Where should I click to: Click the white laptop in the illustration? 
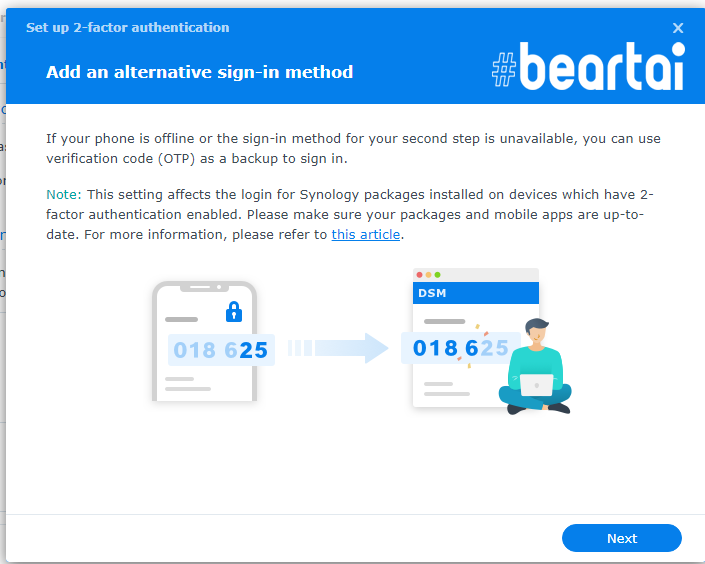click(x=536, y=385)
